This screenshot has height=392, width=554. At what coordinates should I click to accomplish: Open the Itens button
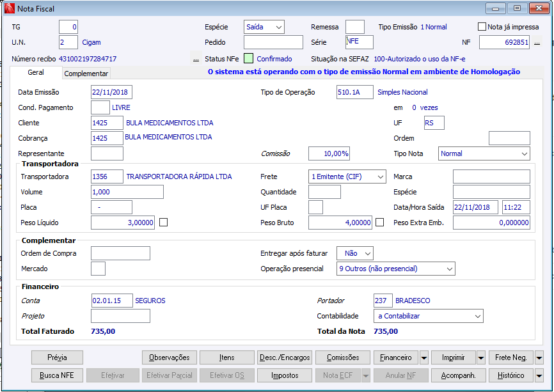(227, 357)
